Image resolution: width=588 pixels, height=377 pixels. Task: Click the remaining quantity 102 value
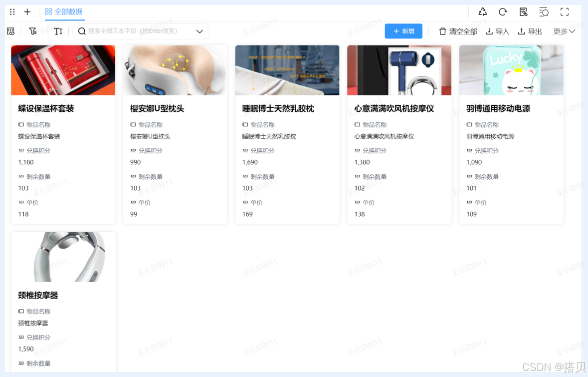(x=359, y=188)
